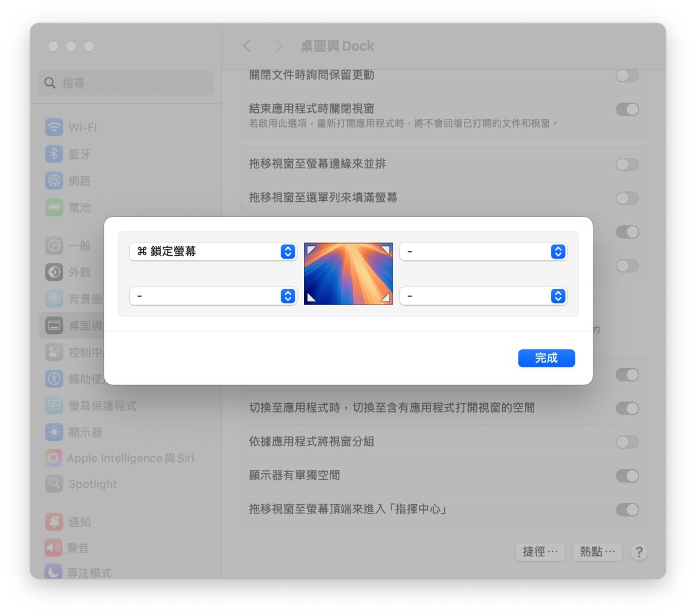Click the Apple Intelligence與Siri icon
This screenshot has height=616, width=696.
click(x=54, y=458)
